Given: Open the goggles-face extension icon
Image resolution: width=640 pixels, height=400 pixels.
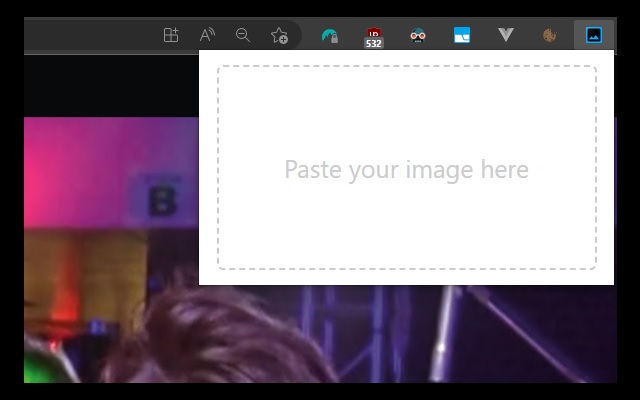Looking at the screenshot, I should tap(418, 35).
